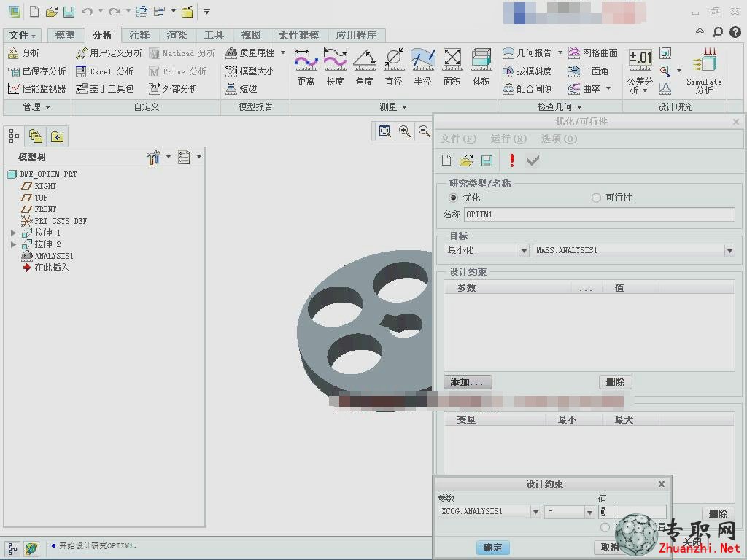The height and width of the screenshot is (560, 747).
Task: Expand the 拉伸 2 feature node
Action: click(13, 244)
